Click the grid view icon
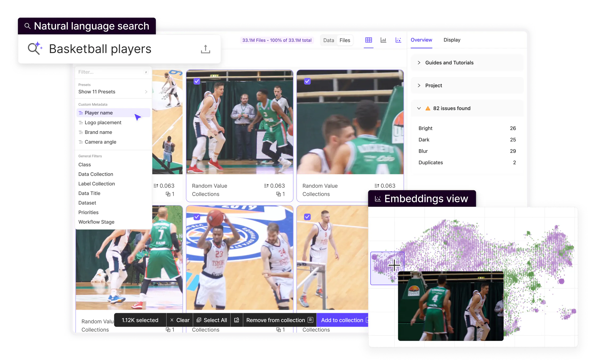595x364 pixels. [369, 40]
